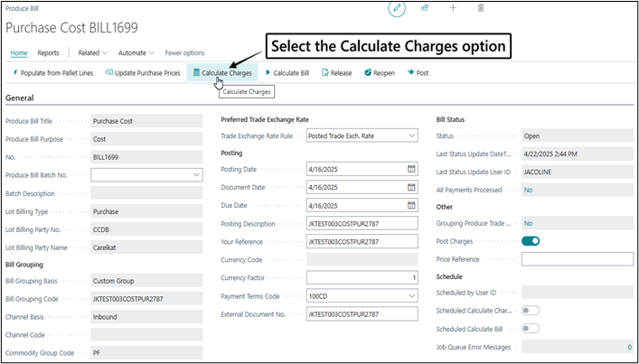Image resolution: width=639 pixels, height=364 pixels.
Task: Click the Release action
Action: (x=337, y=73)
